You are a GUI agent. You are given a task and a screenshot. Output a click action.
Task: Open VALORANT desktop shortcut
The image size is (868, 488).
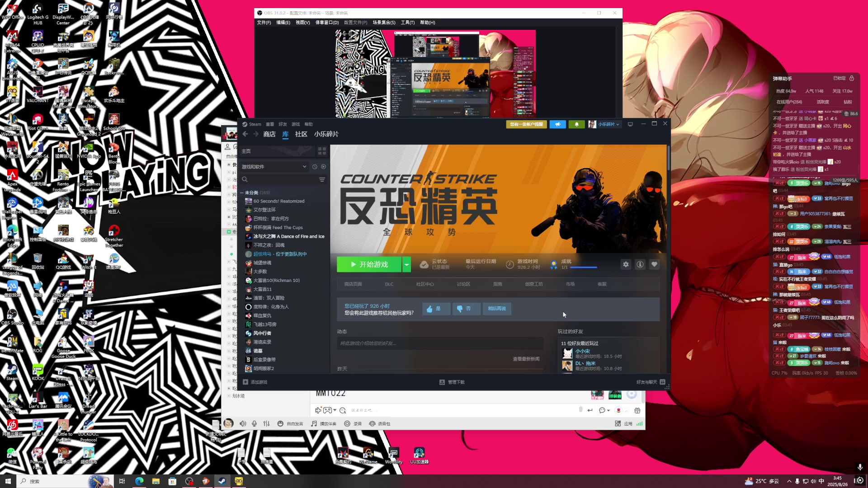[x=38, y=94]
